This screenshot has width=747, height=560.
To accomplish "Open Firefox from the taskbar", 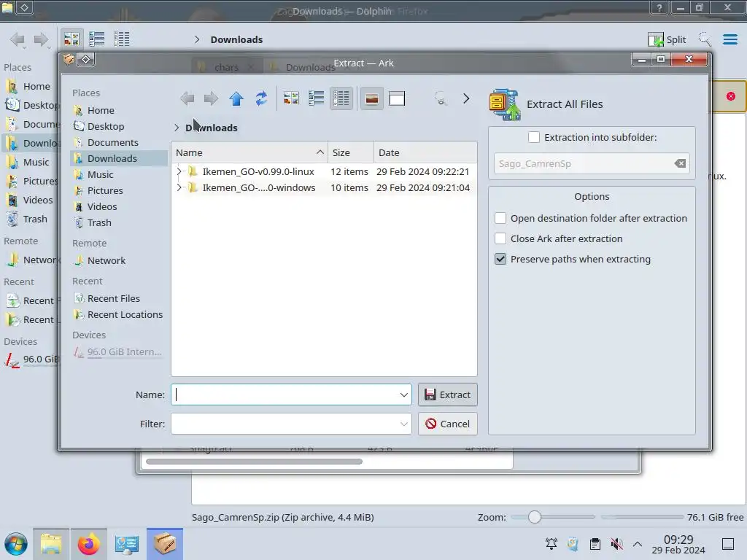I will pyautogui.click(x=88, y=544).
